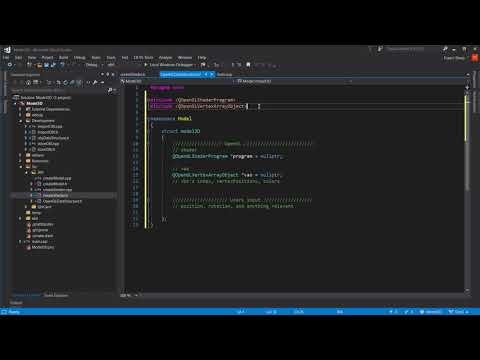Switch to the tab right of active tab
The width and height of the screenshot is (480, 360).
pos(224,74)
